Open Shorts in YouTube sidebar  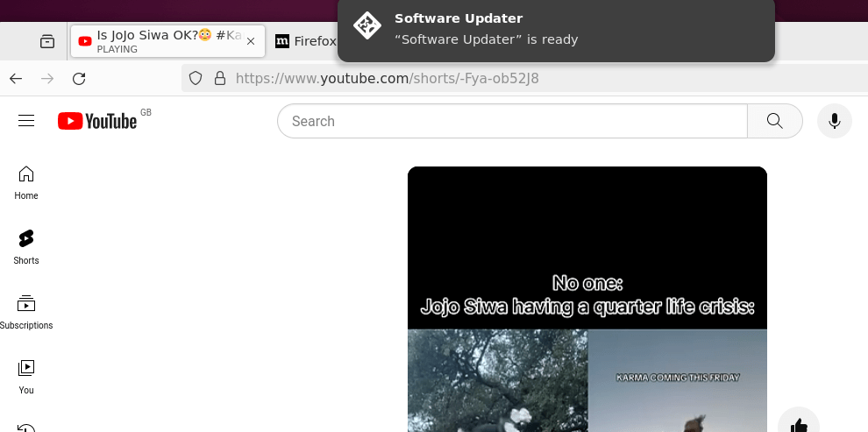click(x=26, y=247)
